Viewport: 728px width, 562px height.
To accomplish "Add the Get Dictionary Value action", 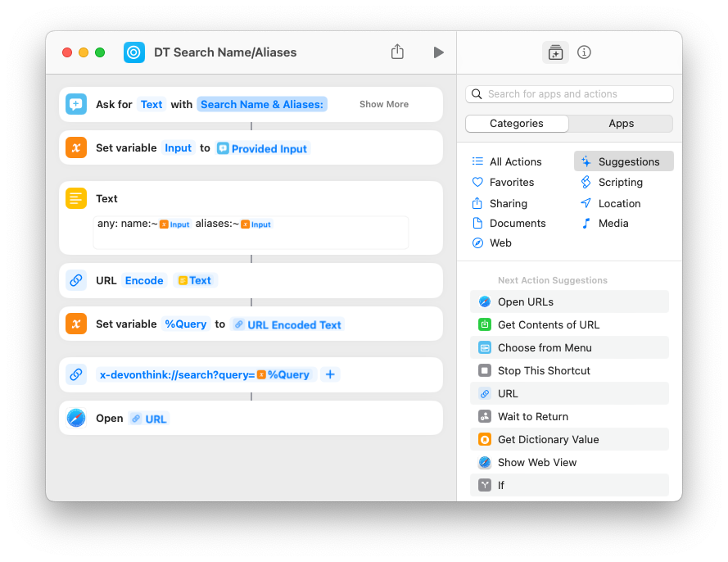I will 548,439.
